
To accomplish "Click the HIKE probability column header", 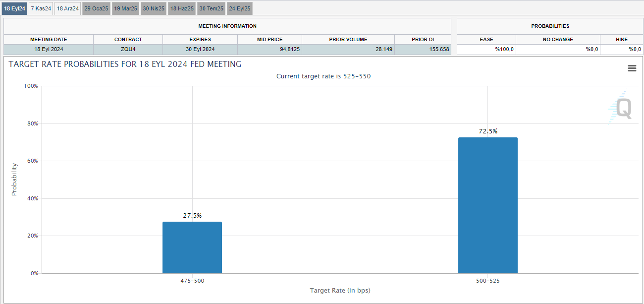I will pyautogui.click(x=622, y=39).
